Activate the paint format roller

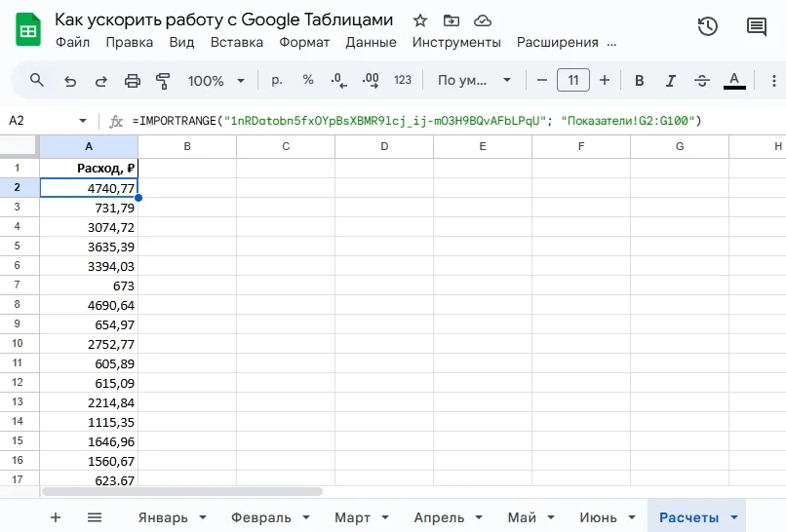(x=163, y=80)
